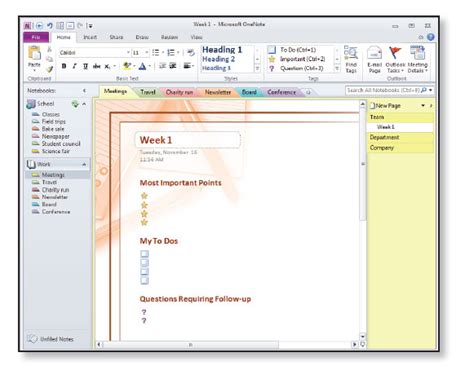Click the Format Painter brush icon
474x379 pixels.
(x=49, y=69)
